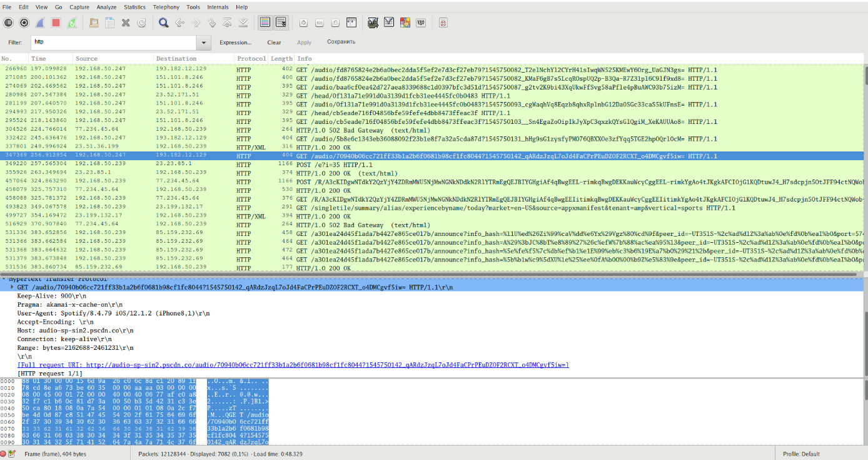This screenshot has height=460, width=868.
Task: Click the zoom in toolbar icon
Action: (x=303, y=23)
